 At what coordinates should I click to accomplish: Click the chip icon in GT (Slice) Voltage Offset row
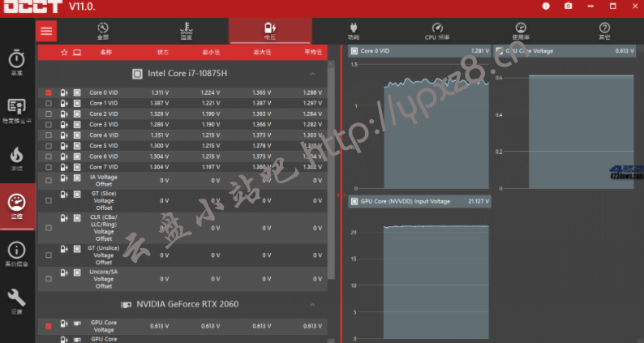[77, 195]
